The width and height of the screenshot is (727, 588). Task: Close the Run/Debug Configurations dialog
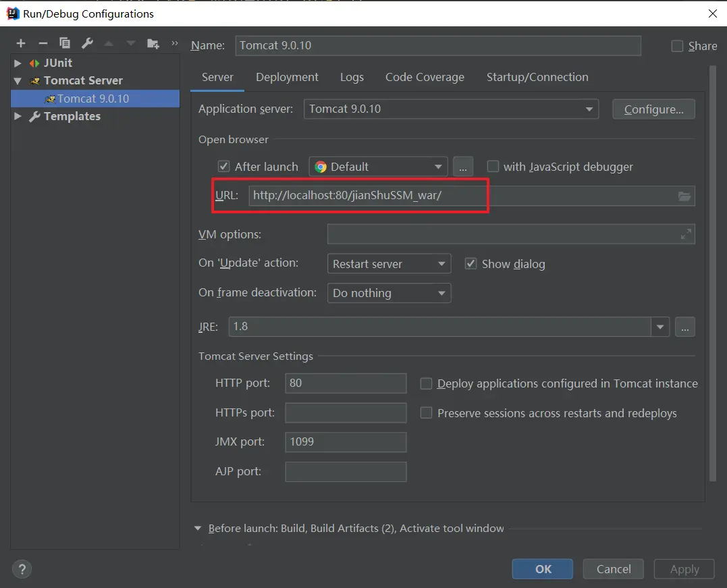point(713,14)
